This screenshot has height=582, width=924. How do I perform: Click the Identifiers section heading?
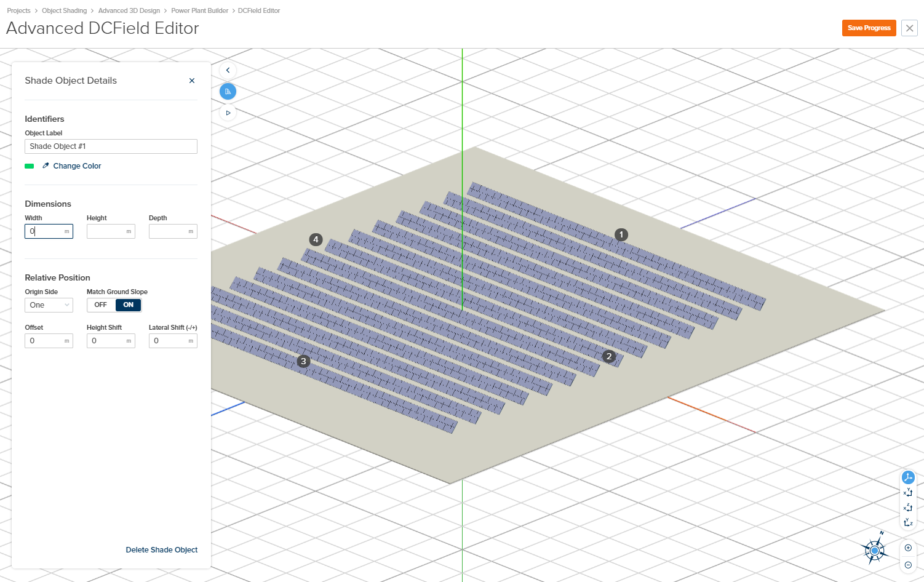(x=44, y=119)
